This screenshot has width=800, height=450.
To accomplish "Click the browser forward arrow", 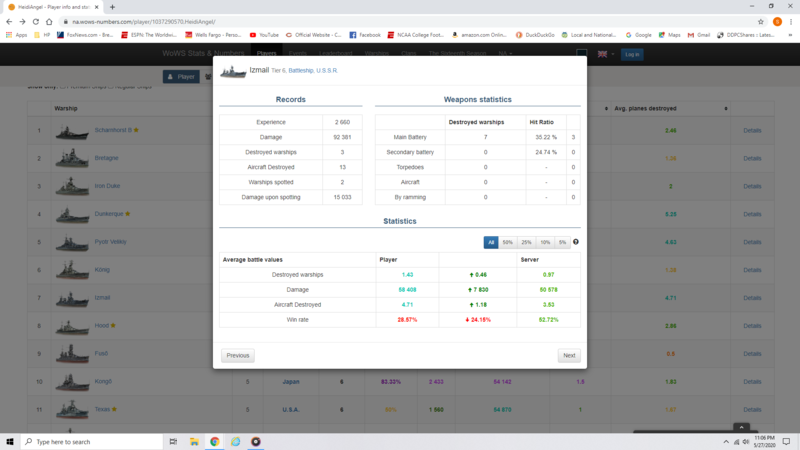I will (x=22, y=22).
